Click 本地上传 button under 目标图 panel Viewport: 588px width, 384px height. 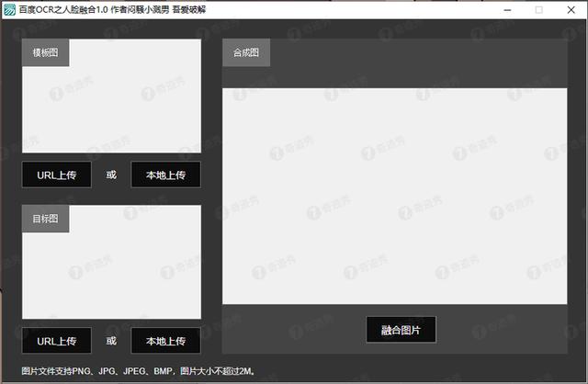point(165,341)
